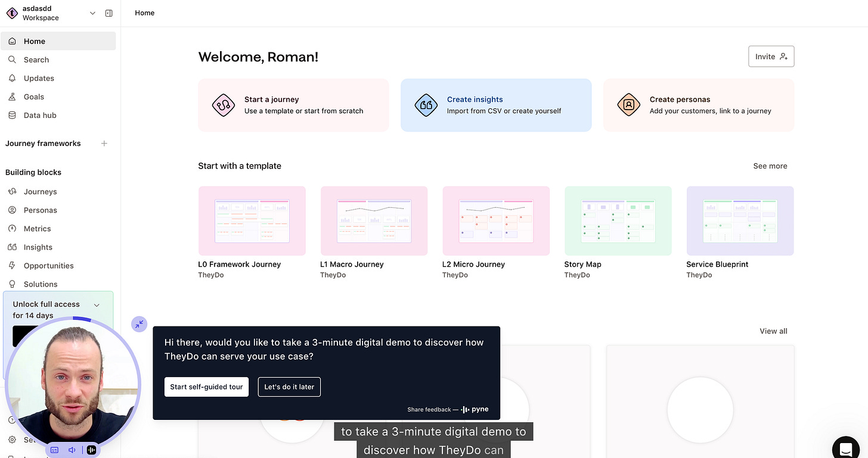The image size is (868, 458).
Task: Open Data hub from the sidebar
Action: (58, 115)
